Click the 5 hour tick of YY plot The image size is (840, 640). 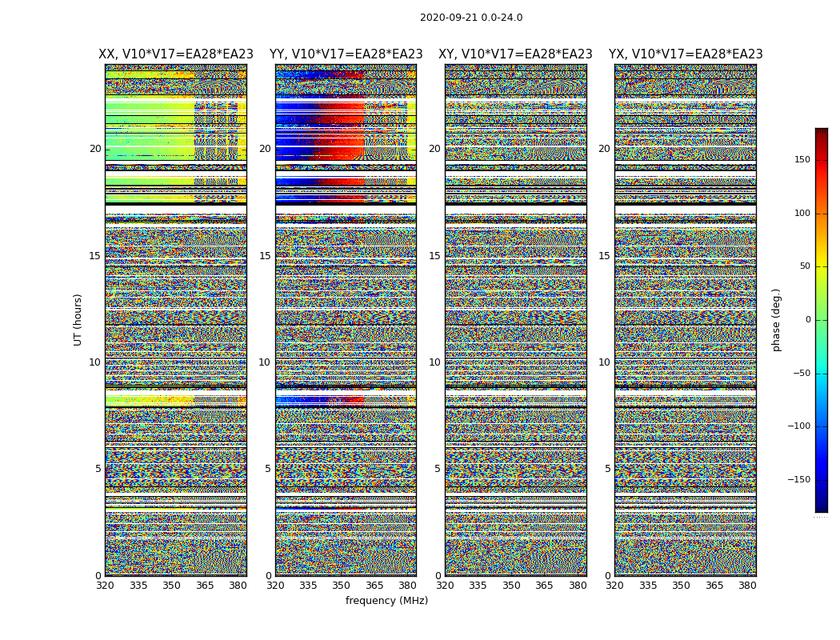pyautogui.click(x=268, y=469)
